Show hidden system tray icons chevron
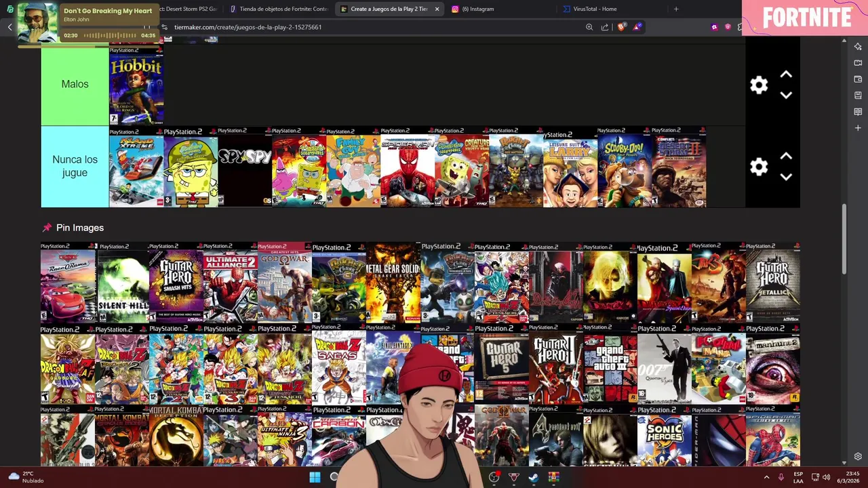 point(767,477)
